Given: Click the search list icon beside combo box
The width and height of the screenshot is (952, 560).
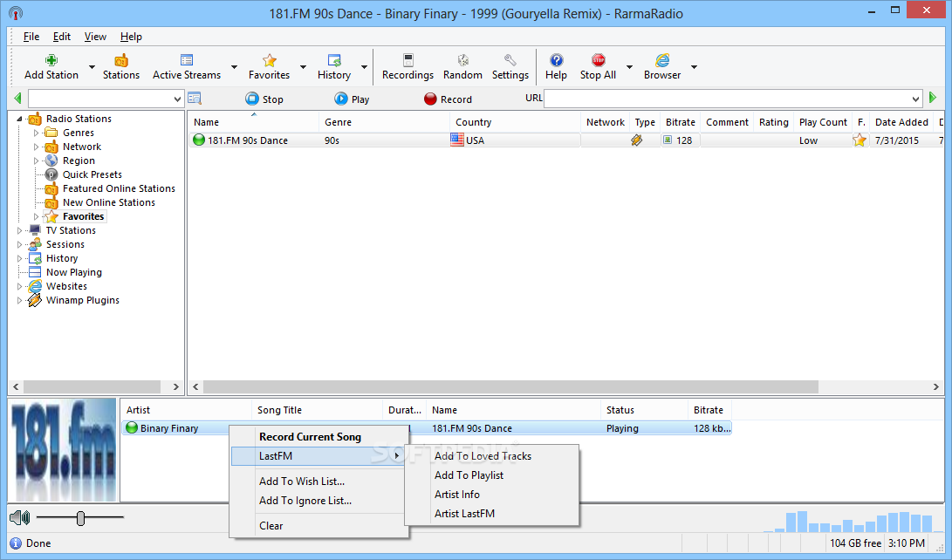Looking at the screenshot, I should click(195, 99).
